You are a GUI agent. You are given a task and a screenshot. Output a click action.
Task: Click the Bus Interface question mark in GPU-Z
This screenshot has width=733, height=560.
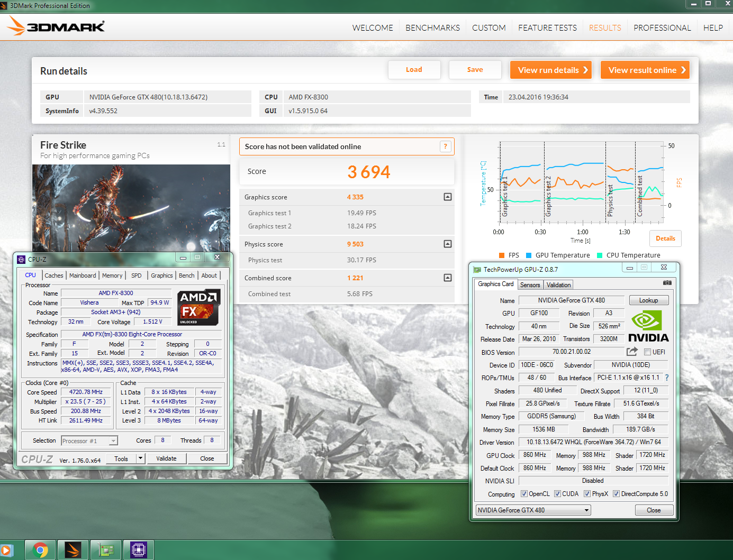[x=667, y=378]
